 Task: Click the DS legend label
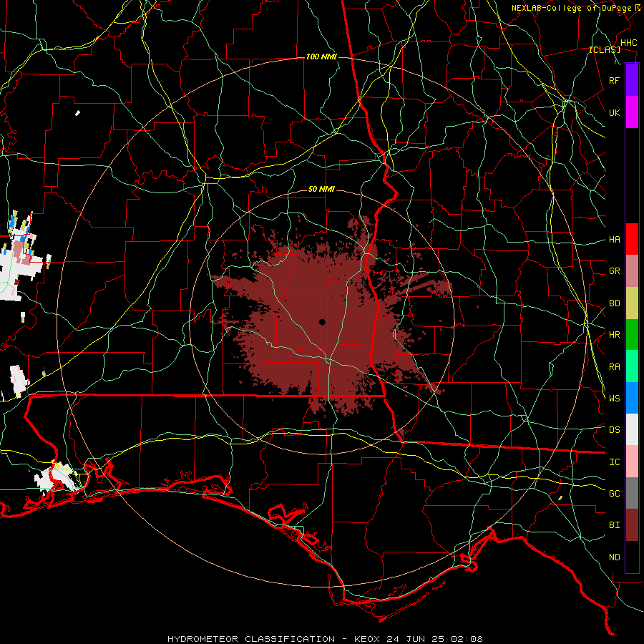pos(615,430)
